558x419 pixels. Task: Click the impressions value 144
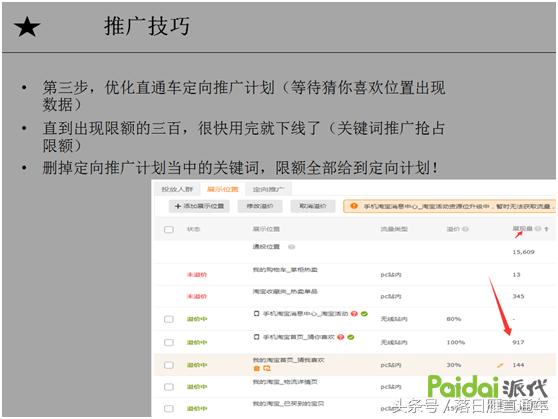click(x=518, y=365)
